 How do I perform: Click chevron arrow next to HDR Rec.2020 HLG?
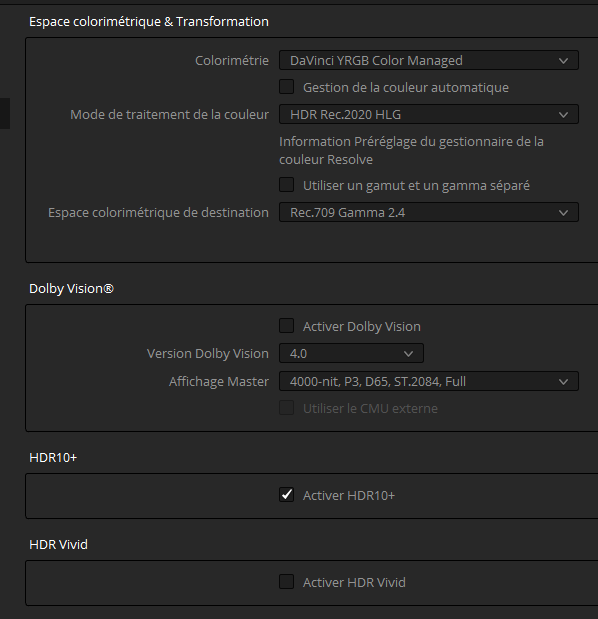pos(563,115)
